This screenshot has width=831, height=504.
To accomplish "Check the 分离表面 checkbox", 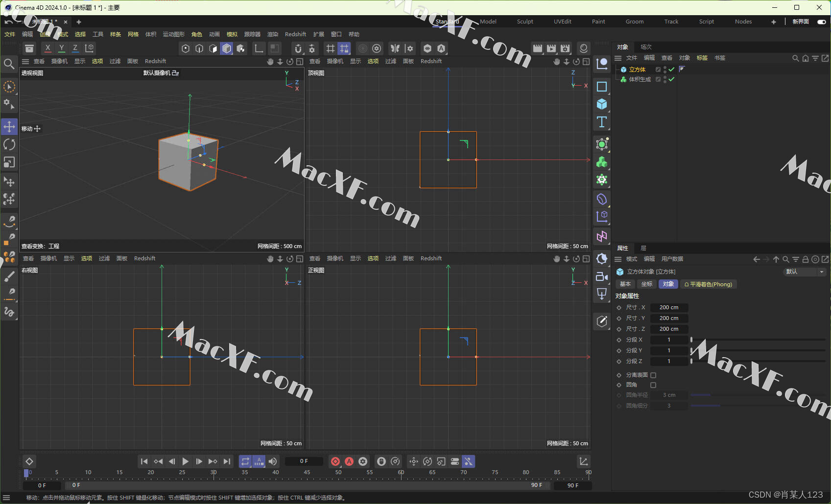I will pyautogui.click(x=653, y=375).
